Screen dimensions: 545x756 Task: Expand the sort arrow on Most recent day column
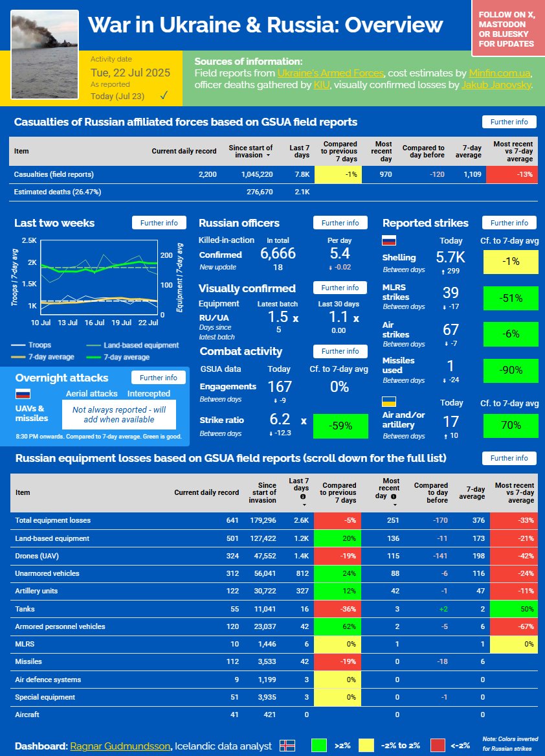coord(394,506)
